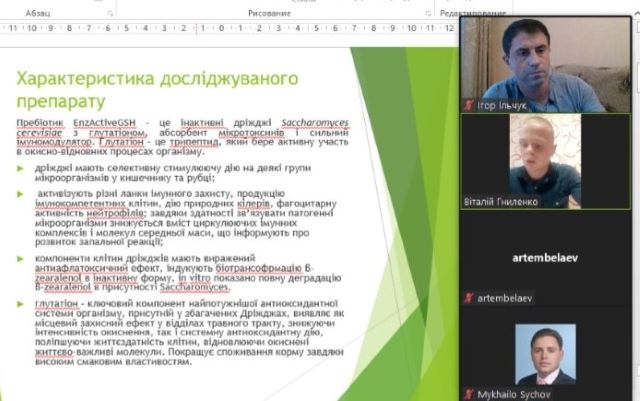
Task: Collapse the ribbon with the chevron arrow
Action: point(637,13)
